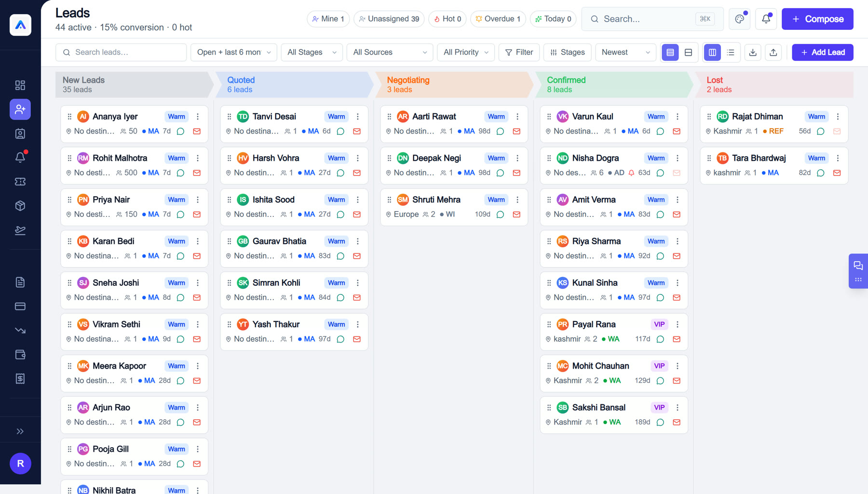Select the Quoted stage column header
This screenshot has width=868, height=494.
pos(294,85)
